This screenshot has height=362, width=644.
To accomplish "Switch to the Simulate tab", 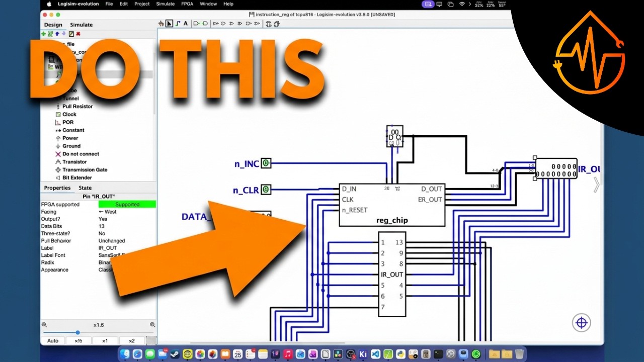I will tap(82, 25).
